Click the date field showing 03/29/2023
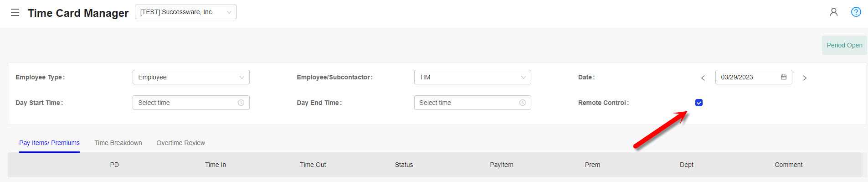The width and height of the screenshot is (868, 182). pos(754,77)
